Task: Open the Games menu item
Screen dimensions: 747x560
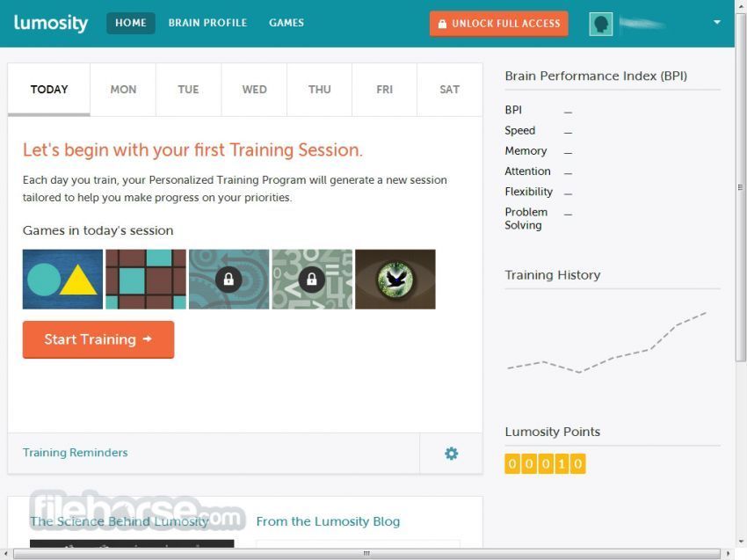Action: 286,23
